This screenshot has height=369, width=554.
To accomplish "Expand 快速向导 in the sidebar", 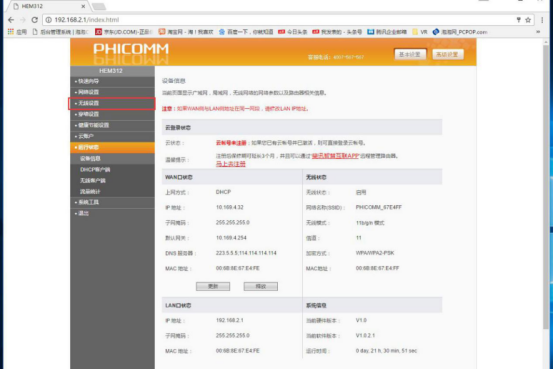I will tap(112, 81).
